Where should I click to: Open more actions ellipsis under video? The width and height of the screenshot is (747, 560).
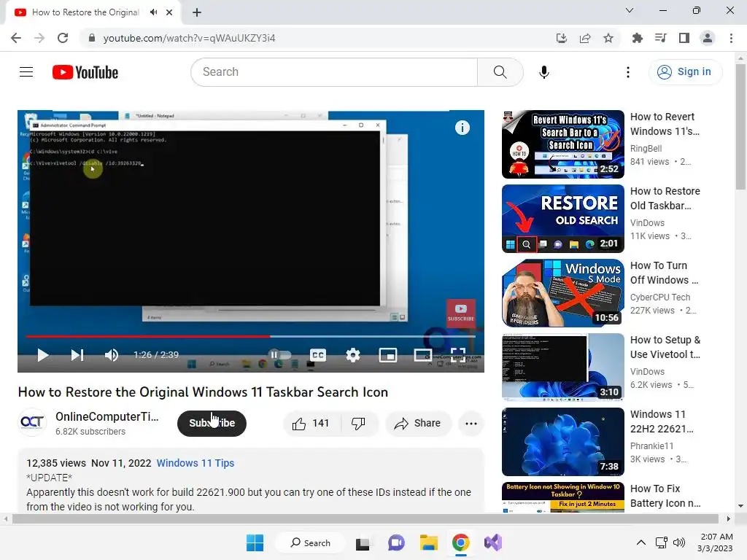(471, 424)
